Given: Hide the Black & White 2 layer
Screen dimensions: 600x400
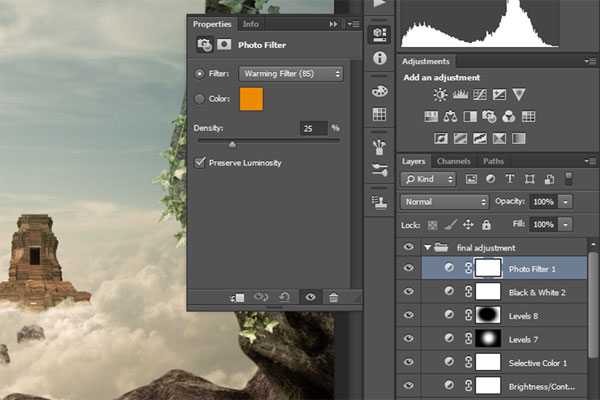Looking at the screenshot, I should pyautogui.click(x=408, y=291).
